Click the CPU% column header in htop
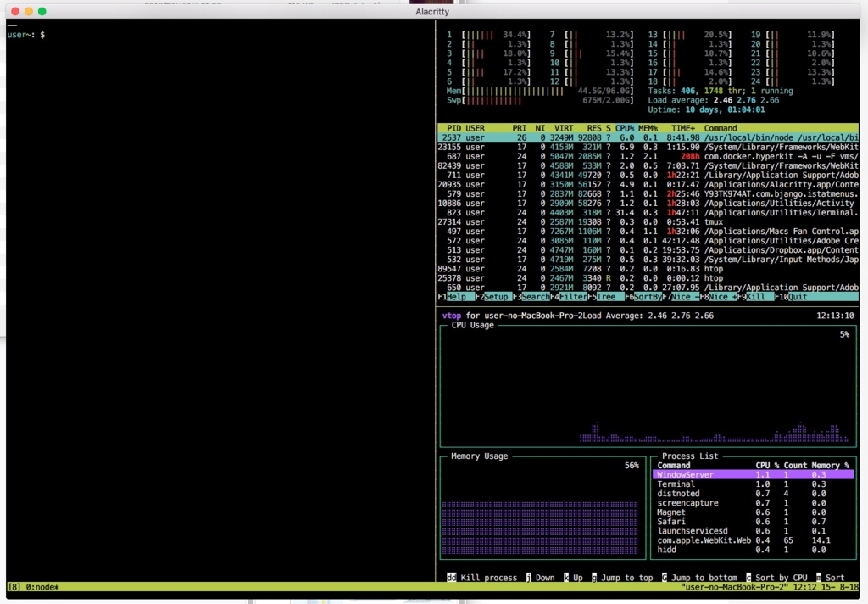 coord(625,128)
